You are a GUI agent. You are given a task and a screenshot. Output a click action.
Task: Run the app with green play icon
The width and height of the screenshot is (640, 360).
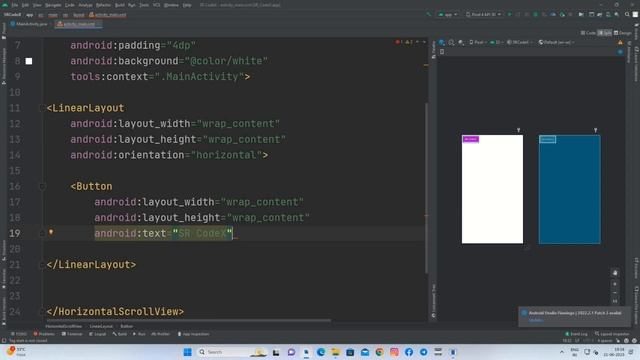coord(509,15)
